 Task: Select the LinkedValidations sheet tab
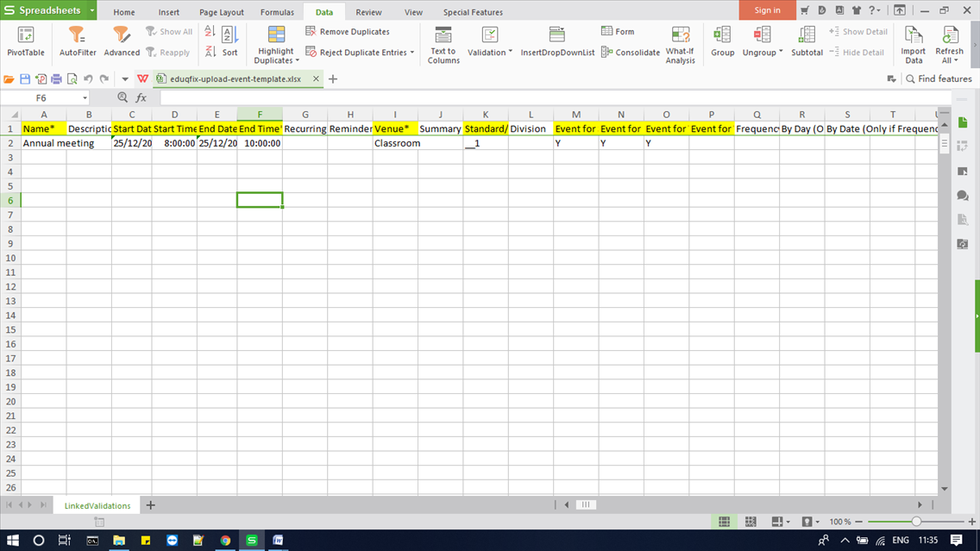(97, 505)
